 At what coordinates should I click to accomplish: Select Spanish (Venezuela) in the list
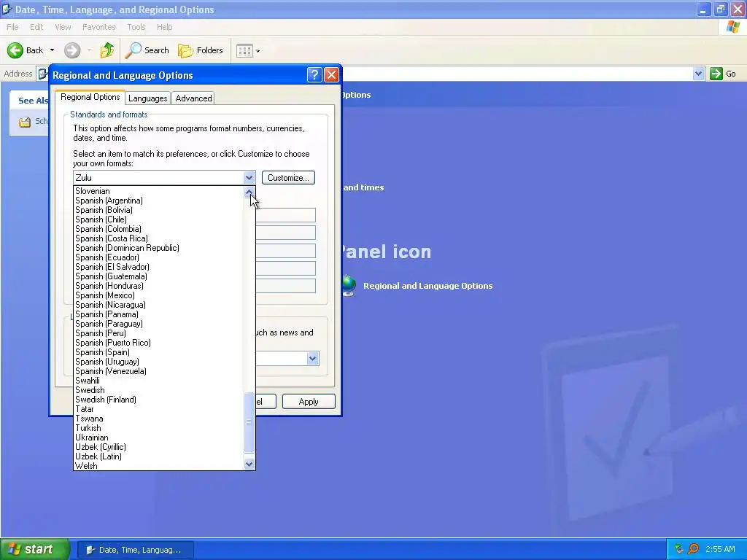158,371
